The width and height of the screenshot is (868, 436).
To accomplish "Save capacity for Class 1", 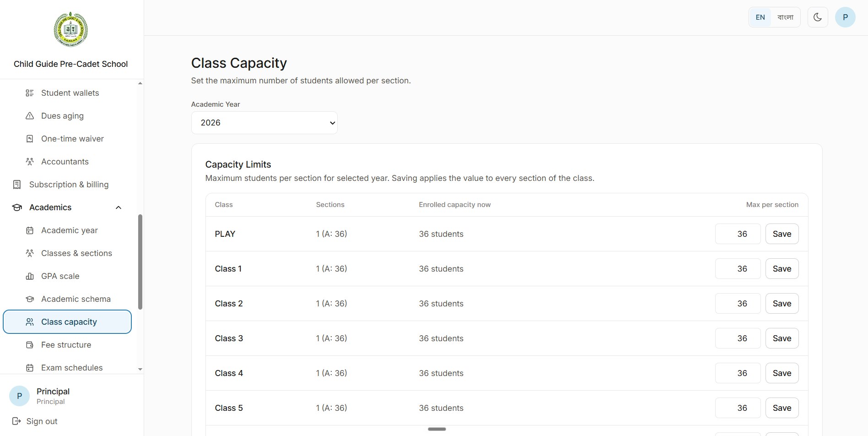I will [x=782, y=269].
